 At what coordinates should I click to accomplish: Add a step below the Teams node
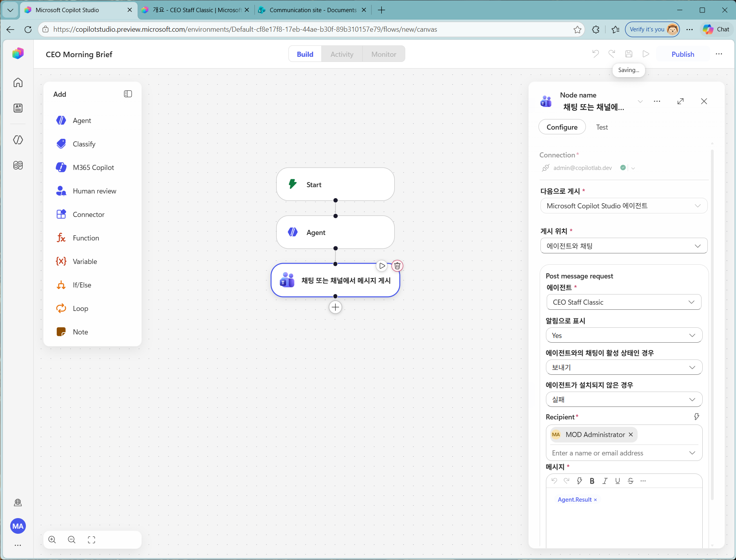click(335, 307)
